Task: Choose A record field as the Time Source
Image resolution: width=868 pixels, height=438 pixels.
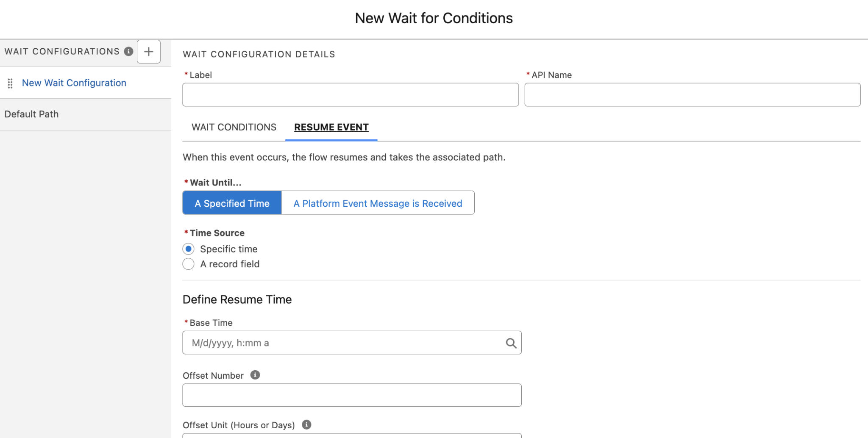Action: pos(188,263)
